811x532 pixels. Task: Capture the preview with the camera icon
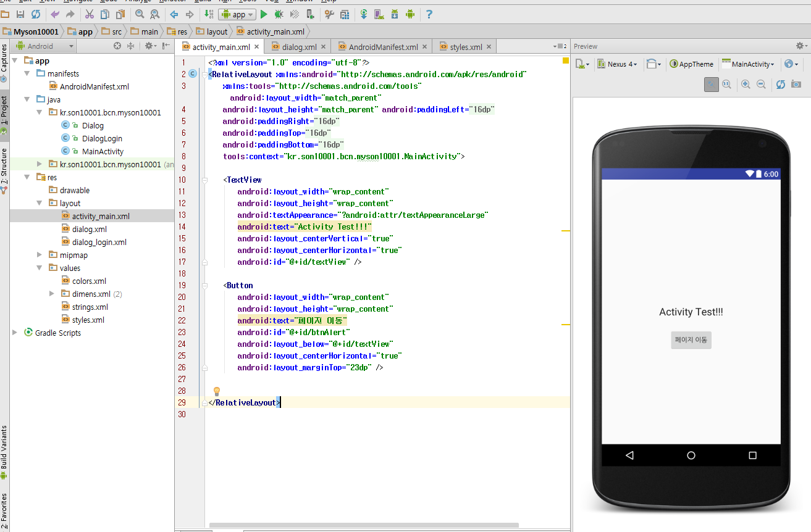[x=796, y=85]
